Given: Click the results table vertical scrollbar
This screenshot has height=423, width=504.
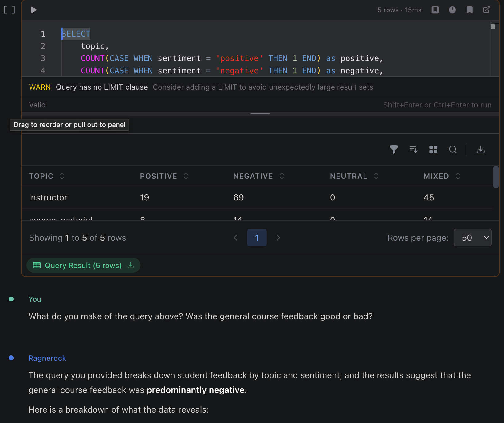Looking at the screenshot, I should click(496, 177).
